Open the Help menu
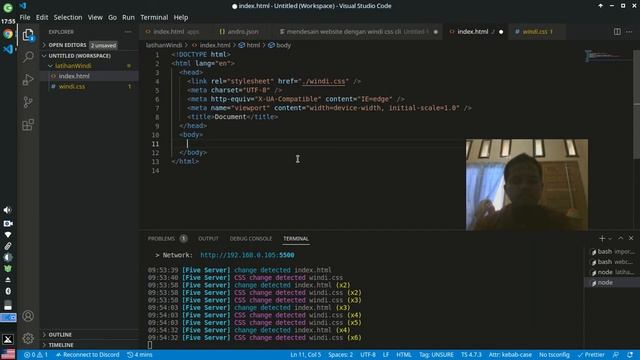640x360 pixels. point(180,17)
